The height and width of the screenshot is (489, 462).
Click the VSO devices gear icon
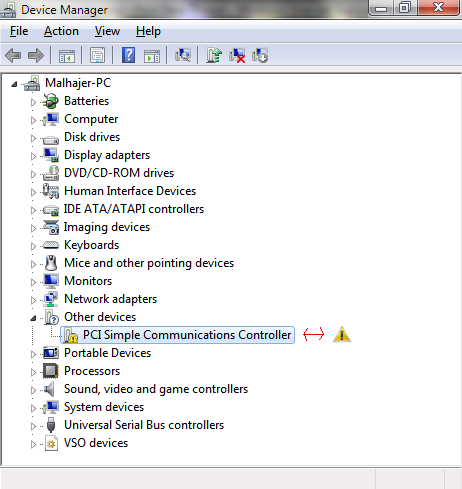pyautogui.click(x=51, y=443)
